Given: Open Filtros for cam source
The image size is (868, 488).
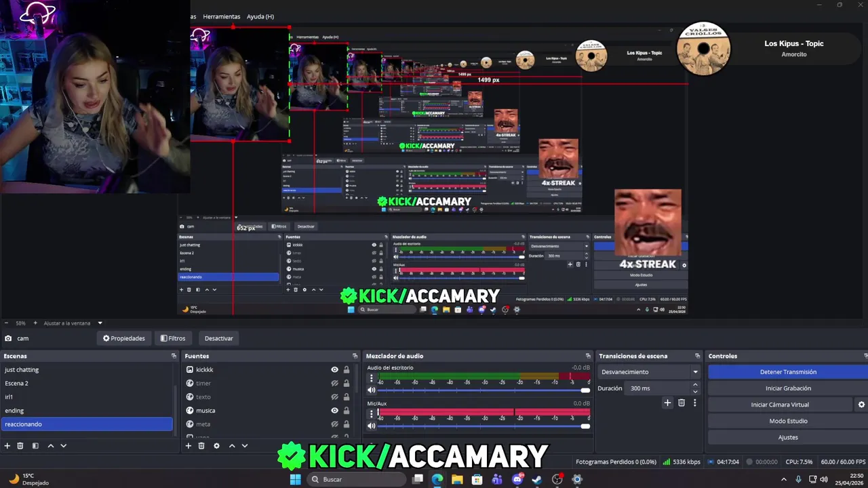Looking at the screenshot, I should pyautogui.click(x=172, y=338).
